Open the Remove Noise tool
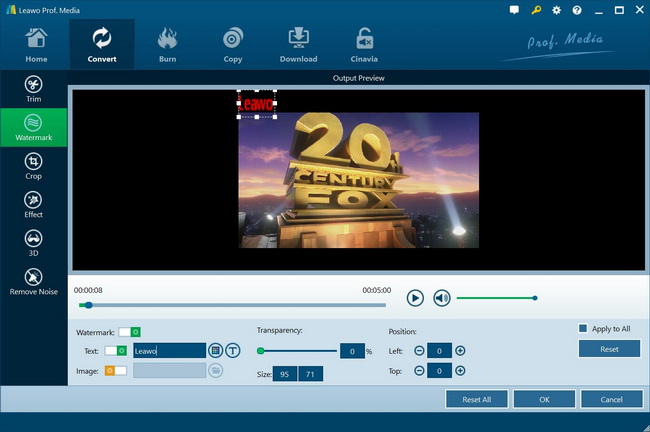This screenshot has width=650, height=432. pyautogui.click(x=34, y=281)
